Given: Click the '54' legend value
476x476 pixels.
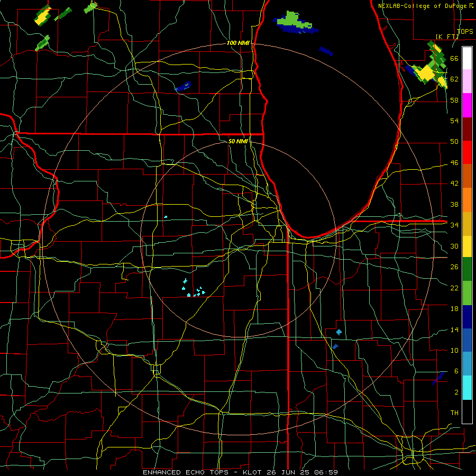Looking at the screenshot, I should [454, 121].
